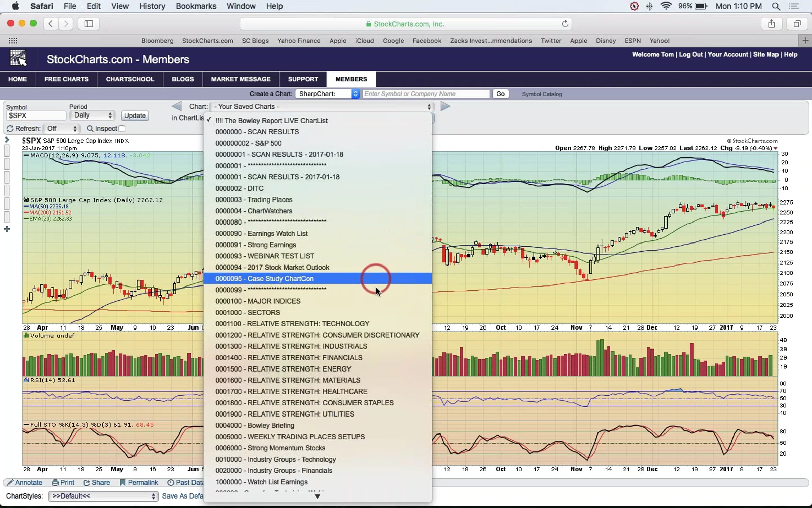Select 0000095 - Case Study ChartCon
812x508 pixels.
click(317, 278)
